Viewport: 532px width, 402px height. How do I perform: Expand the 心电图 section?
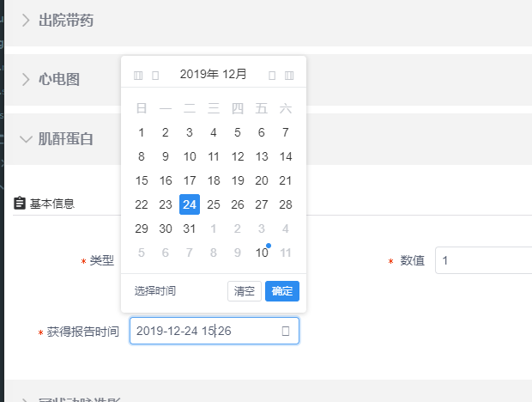(x=26, y=79)
